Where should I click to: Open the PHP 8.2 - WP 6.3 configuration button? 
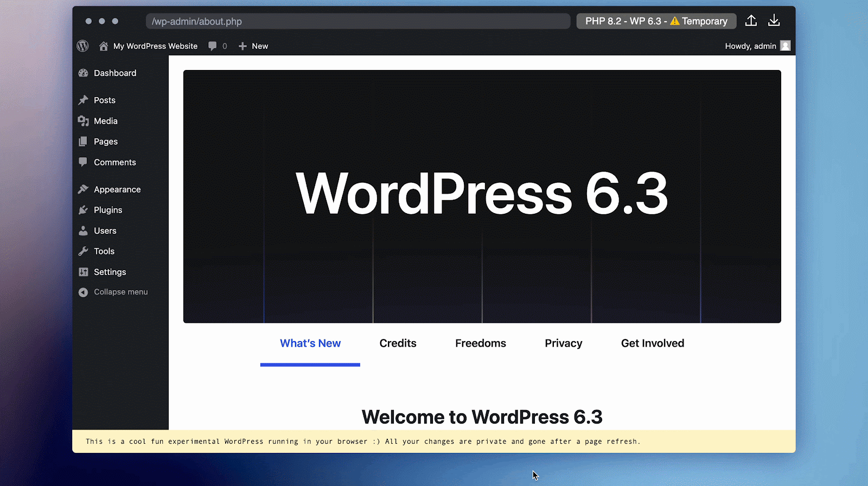(656, 21)
